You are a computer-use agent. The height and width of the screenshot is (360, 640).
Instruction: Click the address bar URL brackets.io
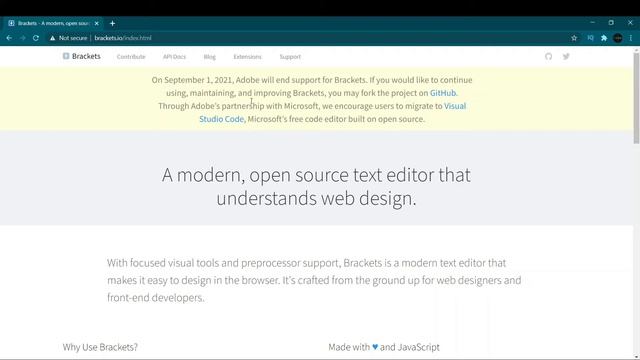point(123,38)
